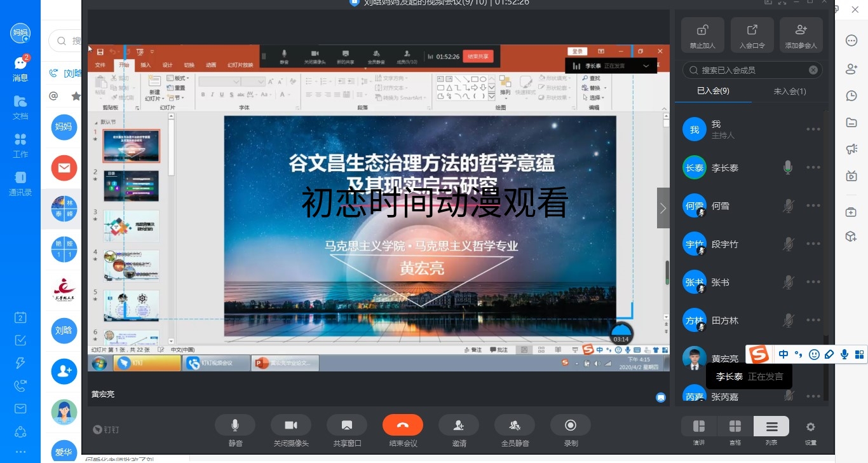Select the 未入会(1) tab
The width and height of the screenshot is (868, 463).
coord(789,91)
